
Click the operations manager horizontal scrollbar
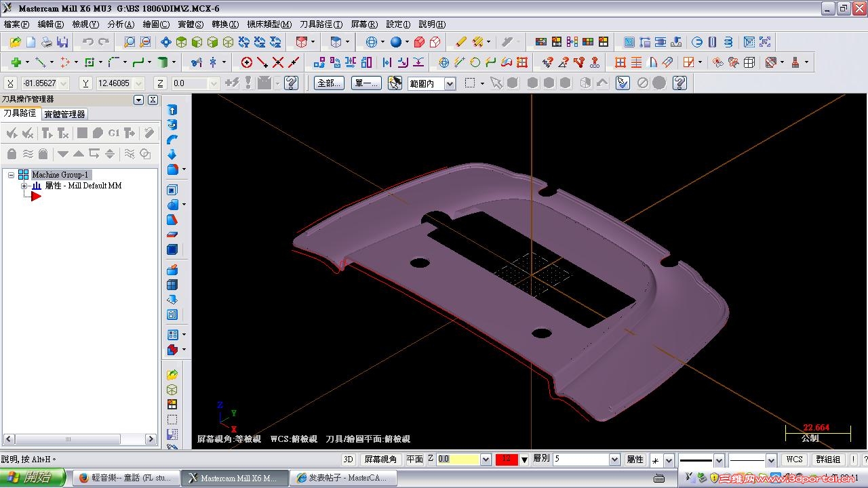click(80, 439)
